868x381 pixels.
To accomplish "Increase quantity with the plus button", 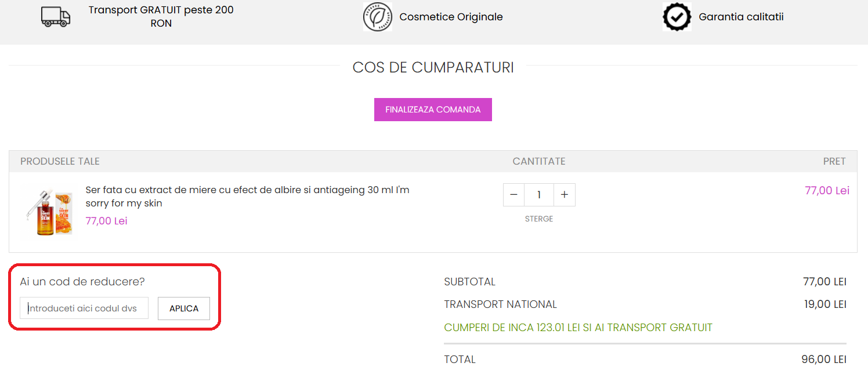I will pos(564,195).
